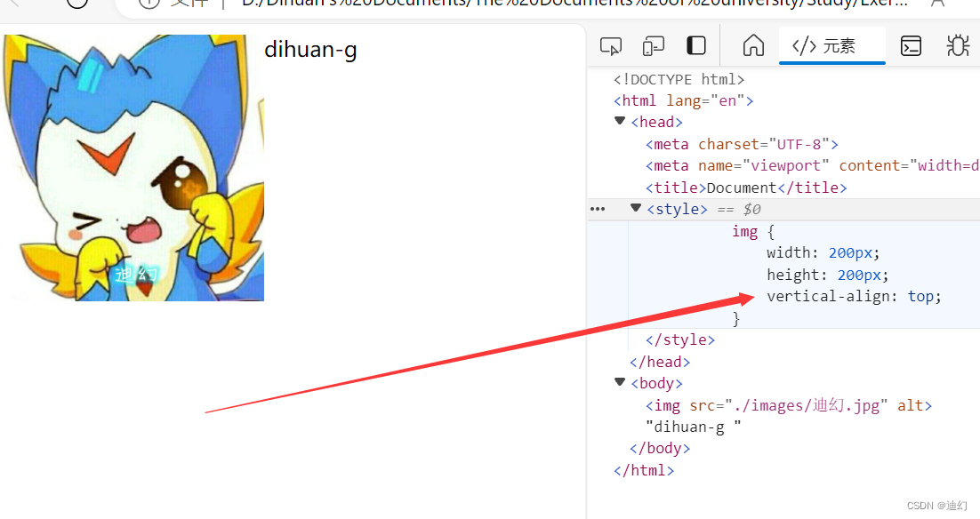Toggle device emulation mode
Viewport: 980px width, 519px height.
pyautogui.click(x=653, y=45)
